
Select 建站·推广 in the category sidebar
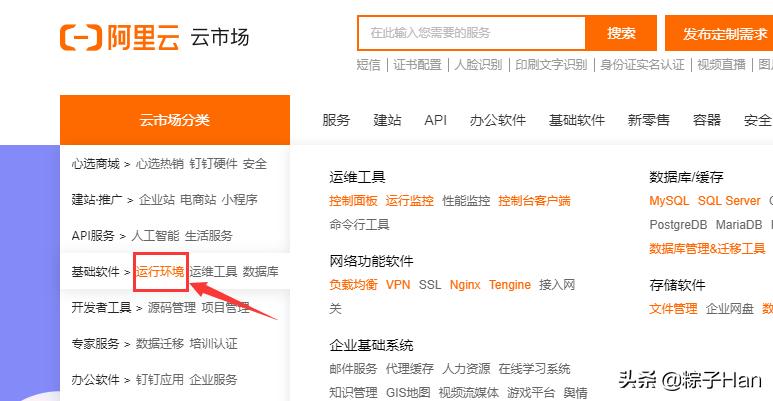pyautogui.click(x=97, y=200)
